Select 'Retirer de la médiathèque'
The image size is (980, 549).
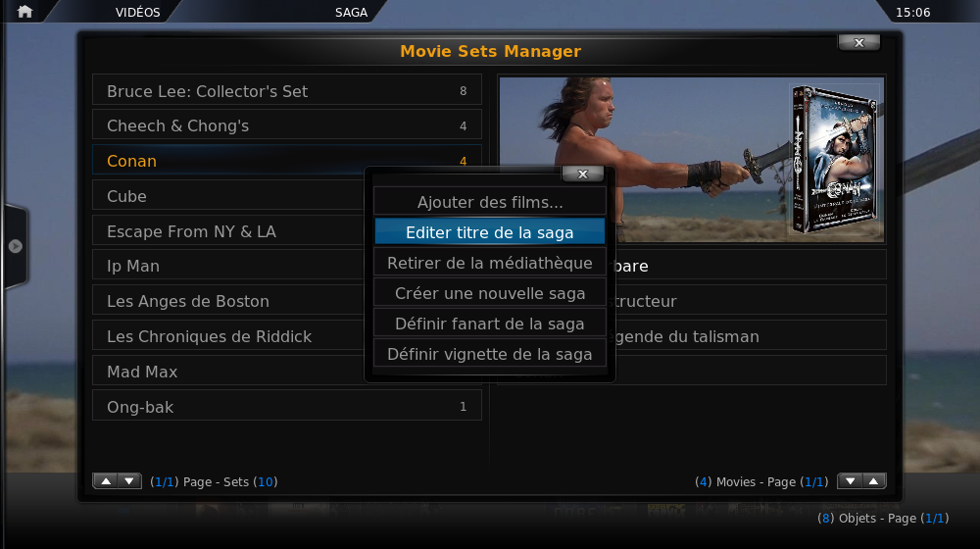(490, 263)
